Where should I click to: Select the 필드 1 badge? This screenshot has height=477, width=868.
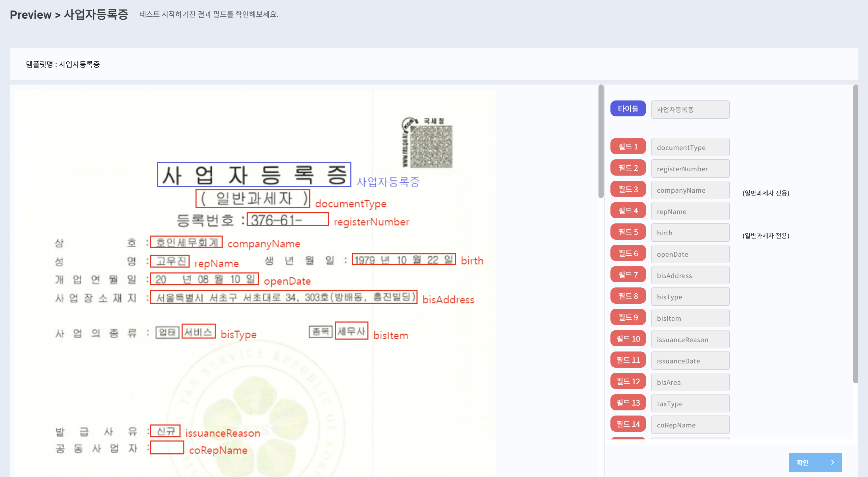(x=628, y=147)
